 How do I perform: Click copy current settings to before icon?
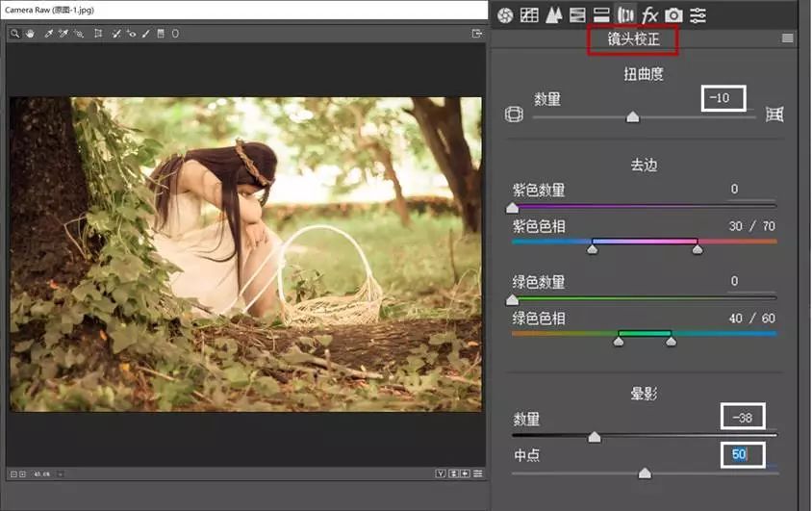(x=465, y=473)
